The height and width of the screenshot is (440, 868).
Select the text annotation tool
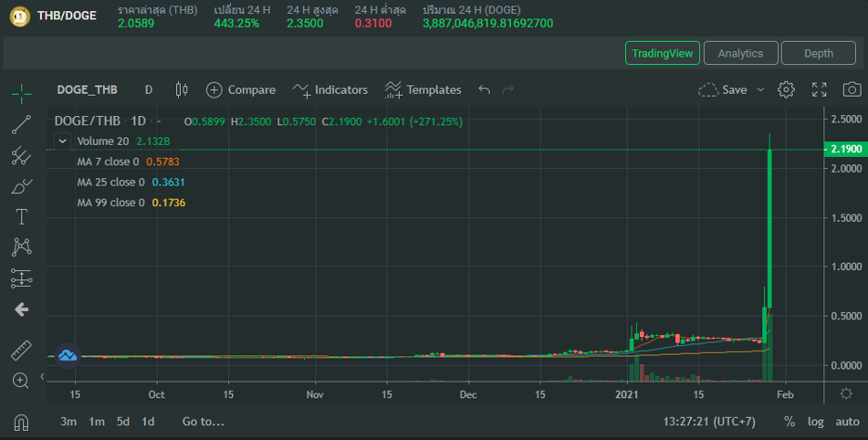point(21,217)
